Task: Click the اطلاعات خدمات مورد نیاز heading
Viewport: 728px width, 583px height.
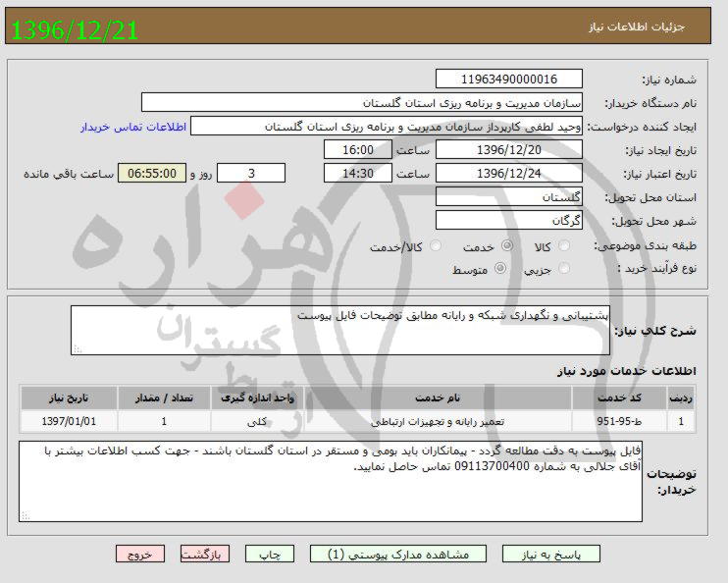Action: [626, 371]
